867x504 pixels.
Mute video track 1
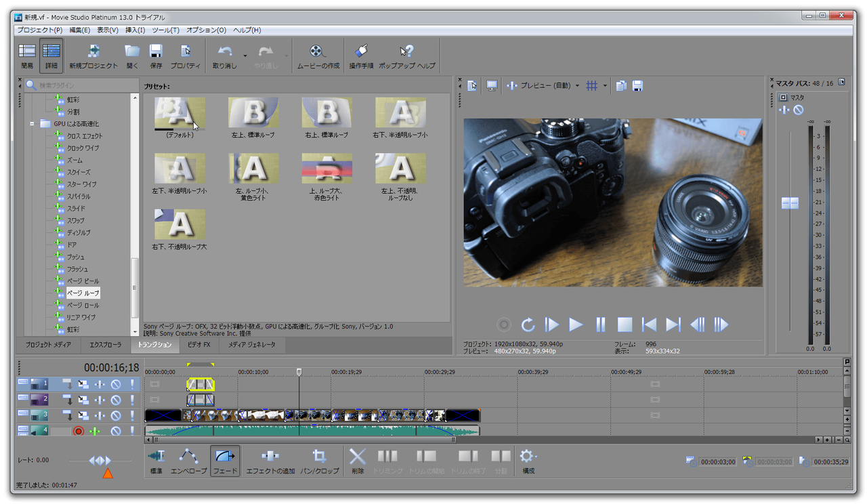(116, 385)
